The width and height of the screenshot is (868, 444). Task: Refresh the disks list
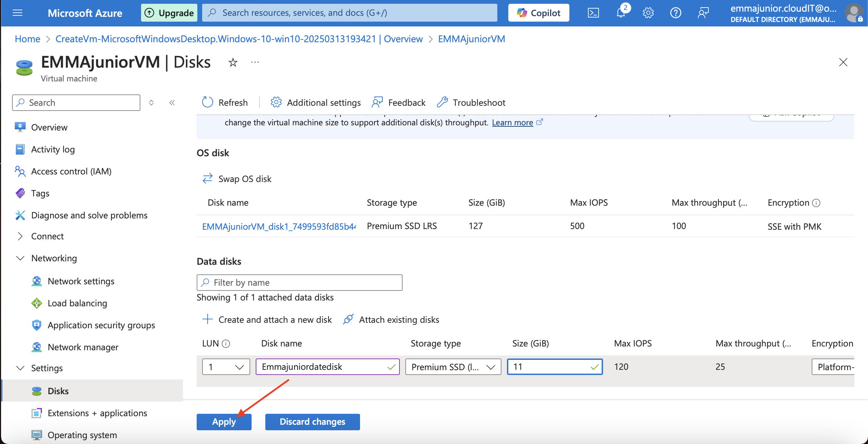(x=224, y=102)
